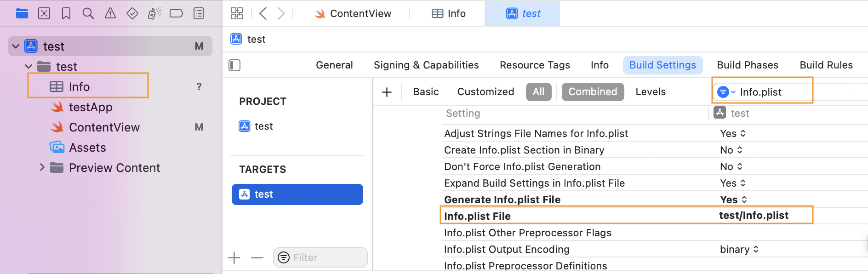The width and height of the screenshot is (868, 274).
Task: Click the add build setting plus button
Action: tap(387, 92)
